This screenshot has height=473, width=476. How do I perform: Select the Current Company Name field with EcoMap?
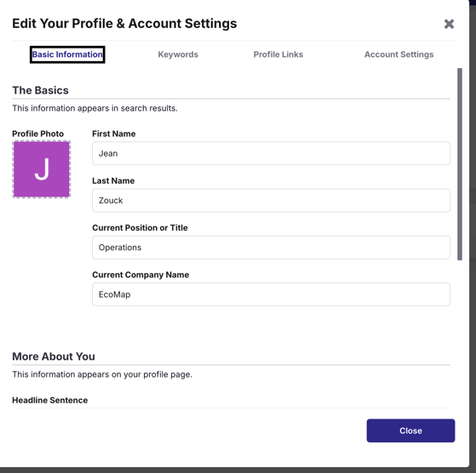click(x=271, y=294)
